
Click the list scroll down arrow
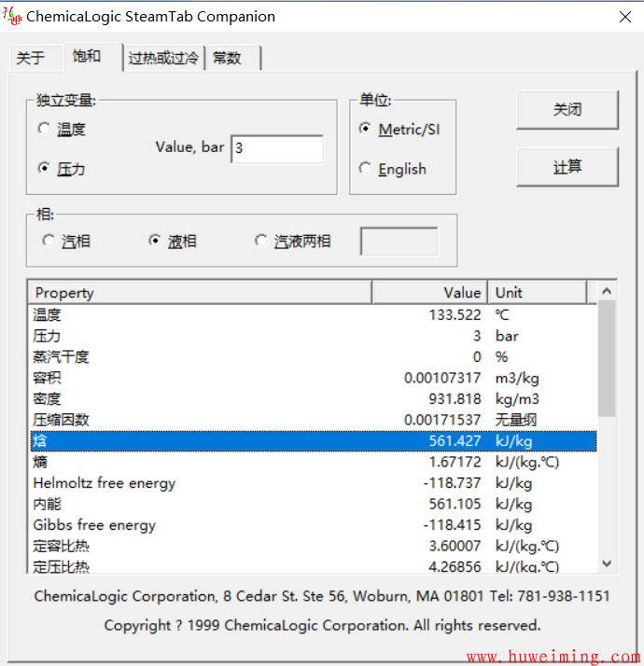(607, 563)
